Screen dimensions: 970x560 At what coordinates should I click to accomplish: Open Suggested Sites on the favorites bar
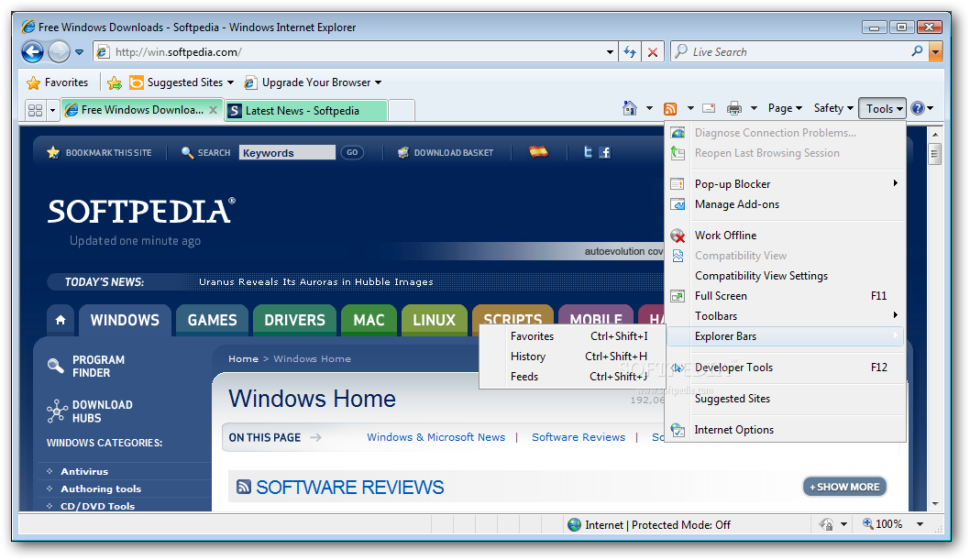182,82
